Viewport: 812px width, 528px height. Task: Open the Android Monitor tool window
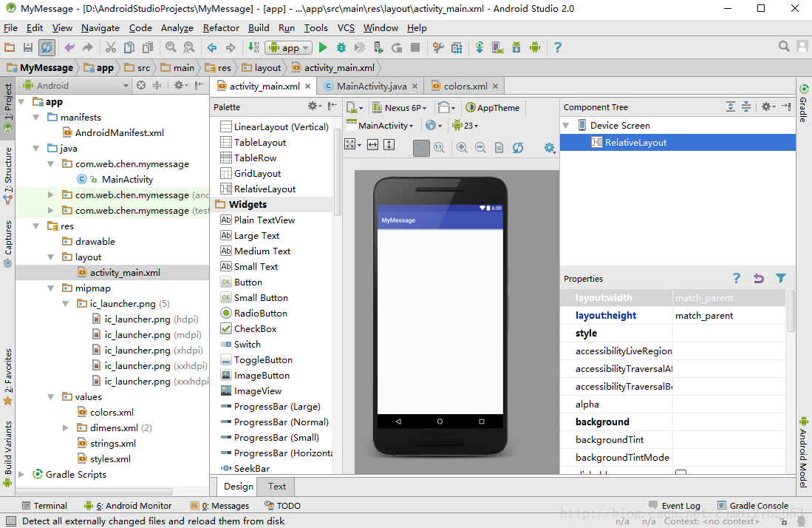tap(128, 506)
